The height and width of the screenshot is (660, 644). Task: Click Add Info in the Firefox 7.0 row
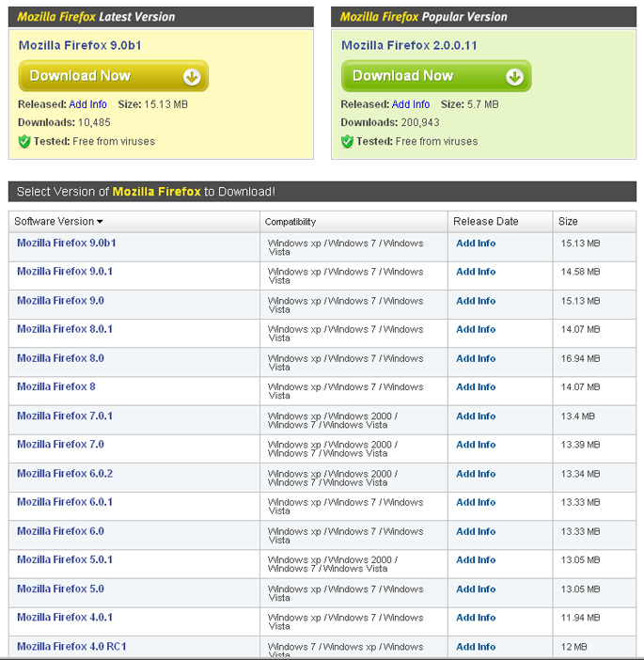476,445
